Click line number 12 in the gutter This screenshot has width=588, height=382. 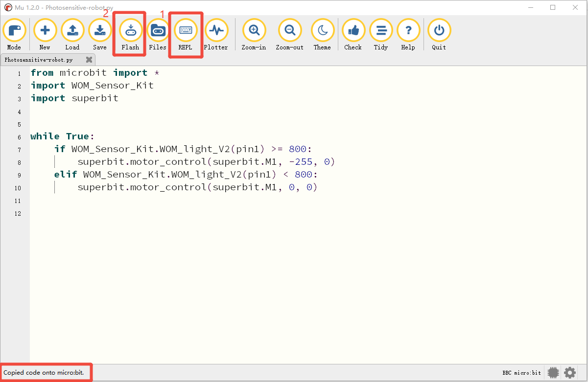point(18,214)
